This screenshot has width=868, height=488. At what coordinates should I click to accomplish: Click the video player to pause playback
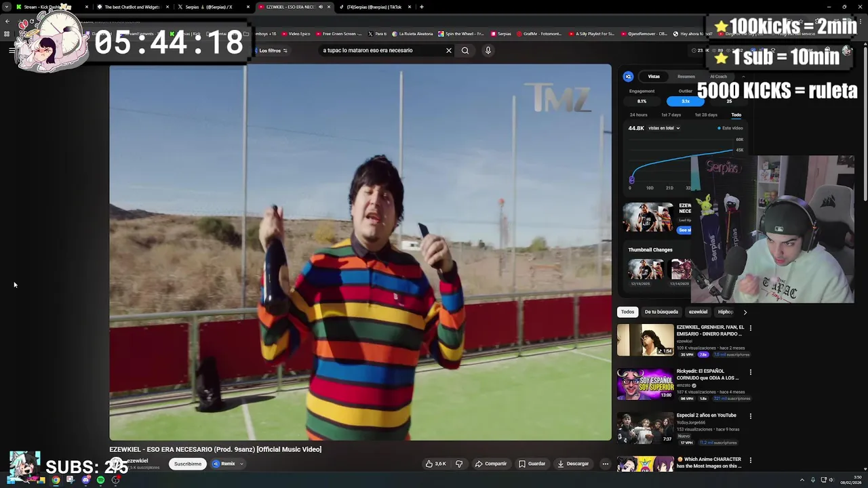click(360, 252)
